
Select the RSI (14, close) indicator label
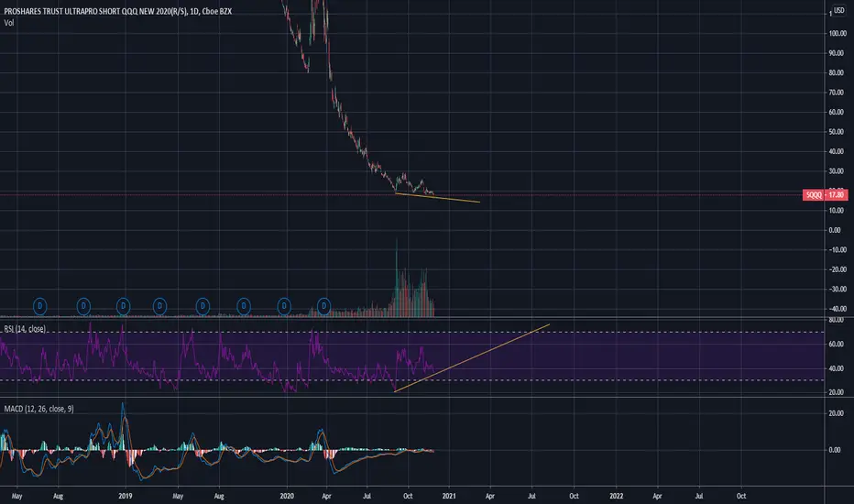pos(25,329)
